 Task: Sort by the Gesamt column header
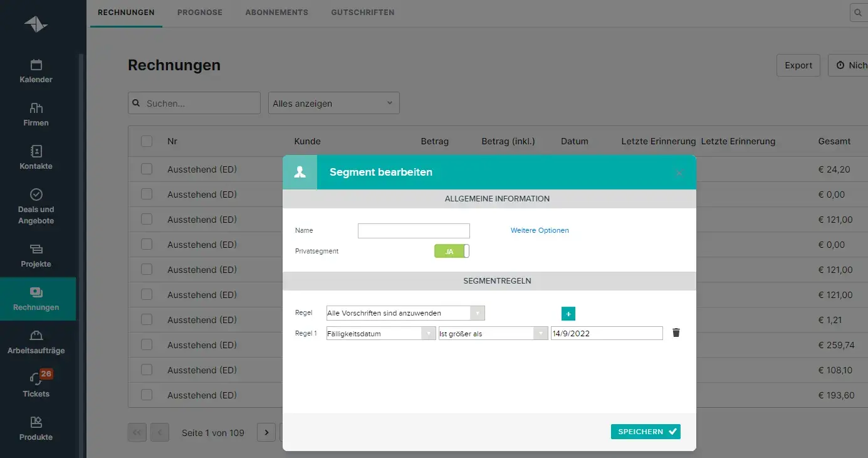pos(834,141)
